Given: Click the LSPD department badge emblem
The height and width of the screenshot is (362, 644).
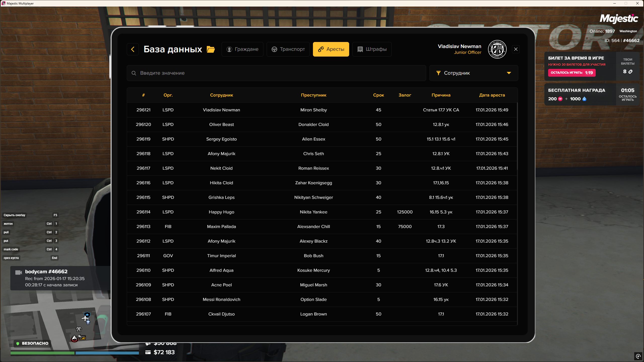Looking at the screenshot, I should [x=497, y=49].
